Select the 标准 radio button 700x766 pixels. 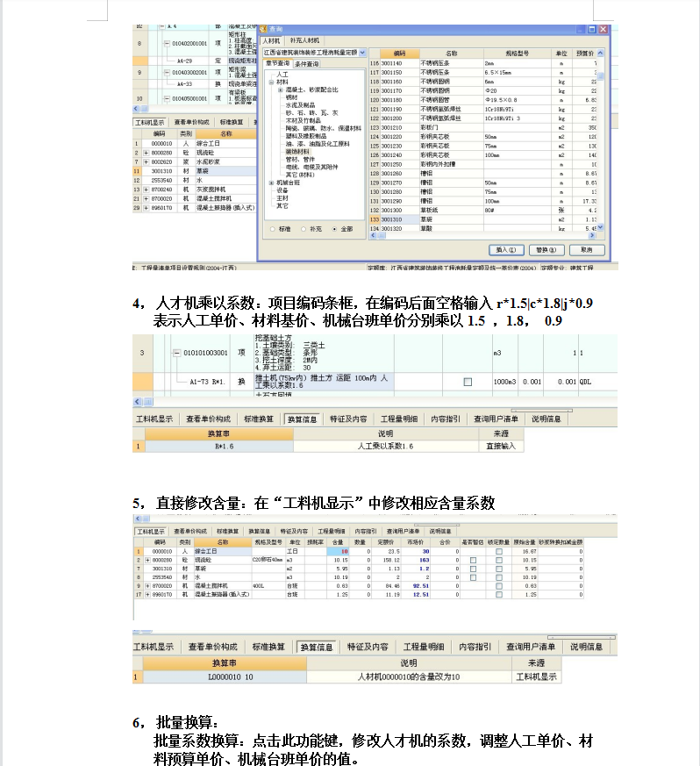coord(273,229)
